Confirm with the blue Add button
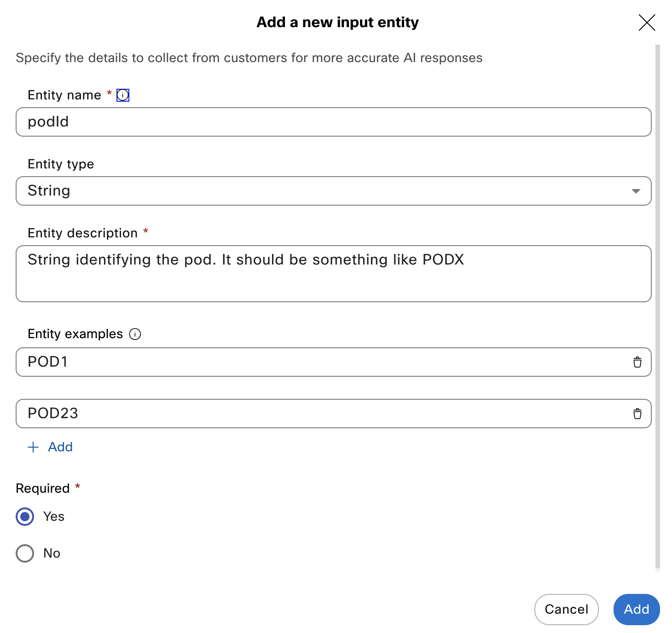 click(x=637, y=609)
